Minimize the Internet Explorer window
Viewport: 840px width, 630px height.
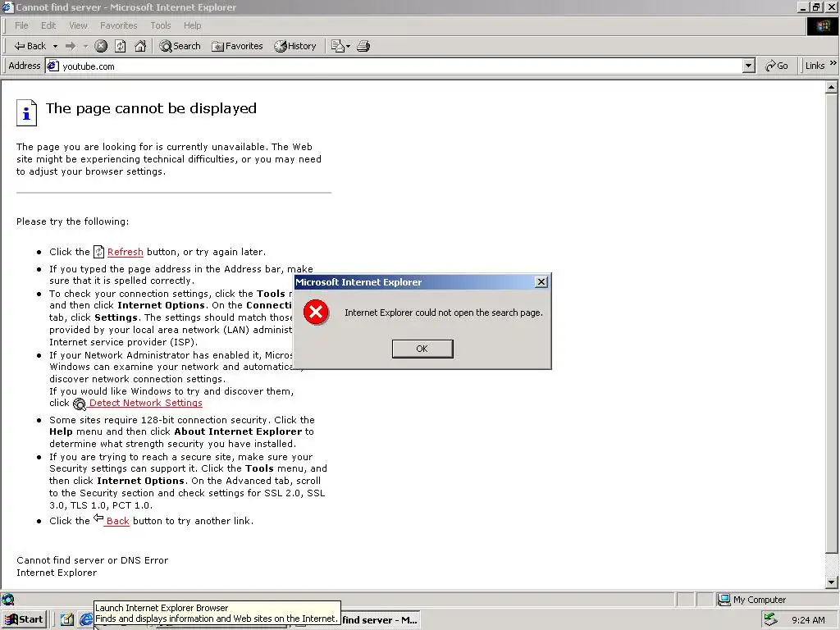804,7
